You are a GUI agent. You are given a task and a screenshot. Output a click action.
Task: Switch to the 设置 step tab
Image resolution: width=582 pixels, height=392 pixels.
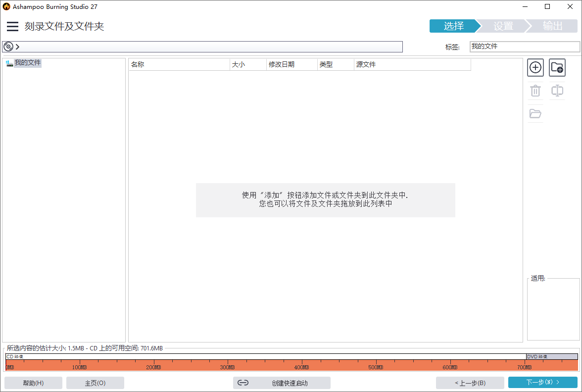tap(503, 26)
